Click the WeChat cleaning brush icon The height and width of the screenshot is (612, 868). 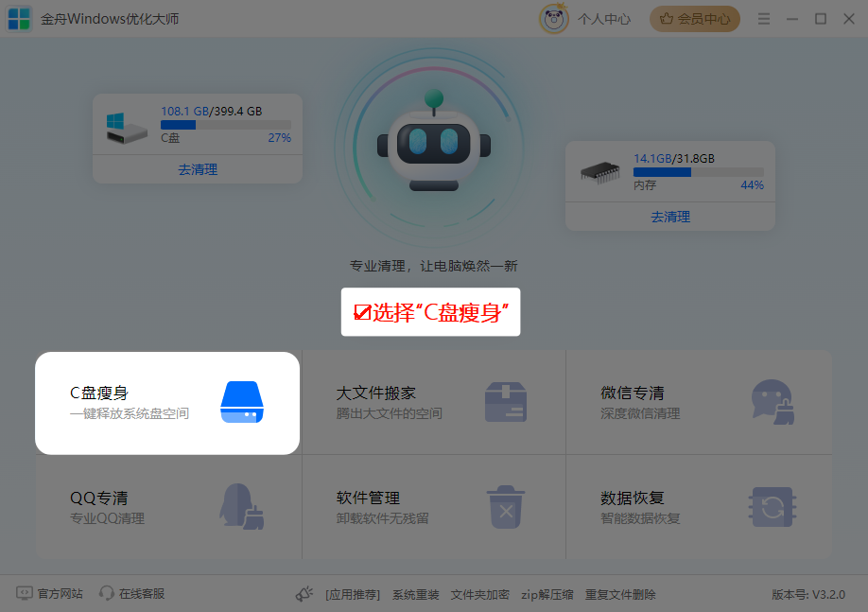pos(773,402)
